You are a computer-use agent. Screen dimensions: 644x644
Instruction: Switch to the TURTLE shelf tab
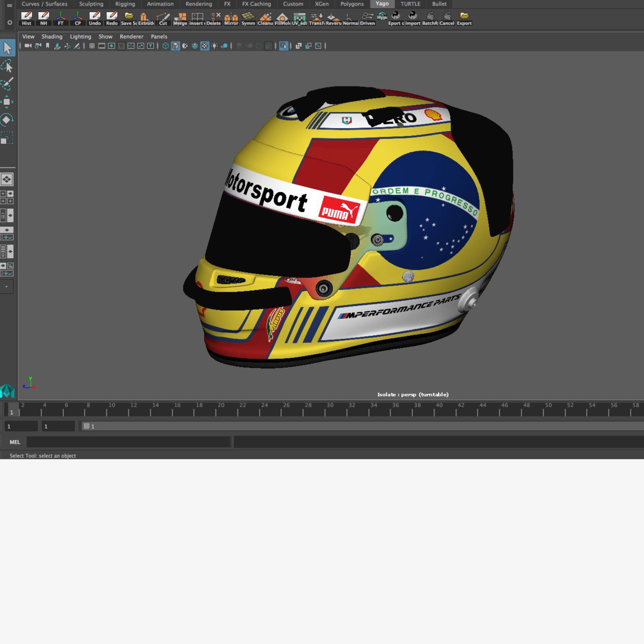coord(410,4)
